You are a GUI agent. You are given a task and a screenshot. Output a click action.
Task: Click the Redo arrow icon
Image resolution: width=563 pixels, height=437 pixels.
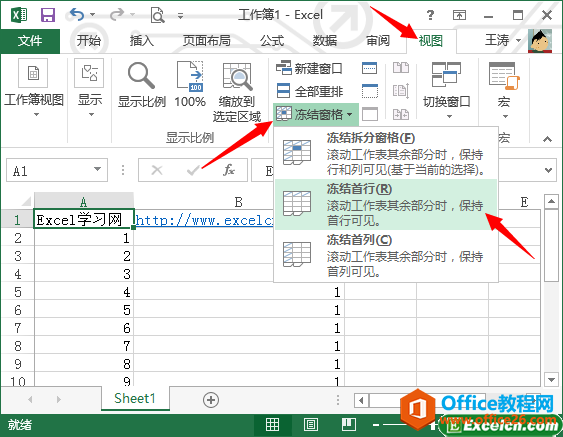[117, 15]
